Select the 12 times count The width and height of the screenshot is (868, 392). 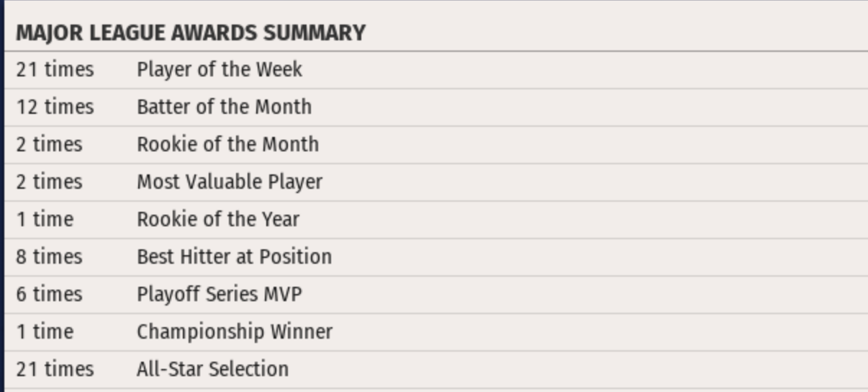[x=55, y=107]
